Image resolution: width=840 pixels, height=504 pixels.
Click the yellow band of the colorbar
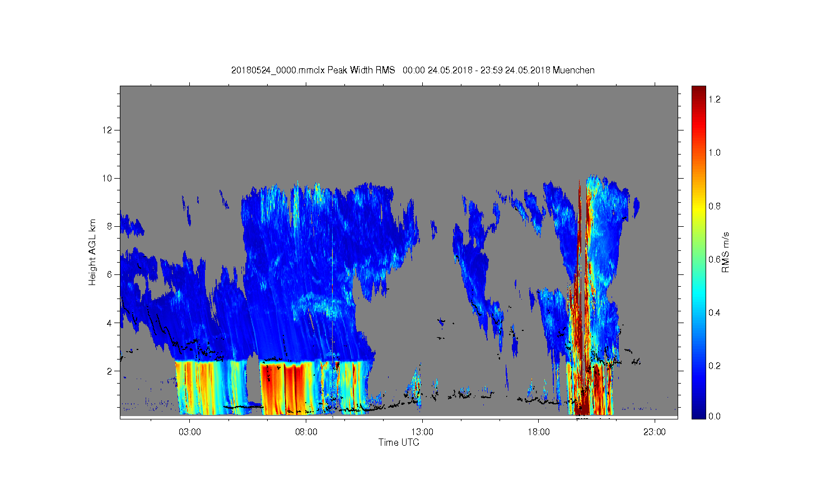pyautogui.click(x=698, y=211)
